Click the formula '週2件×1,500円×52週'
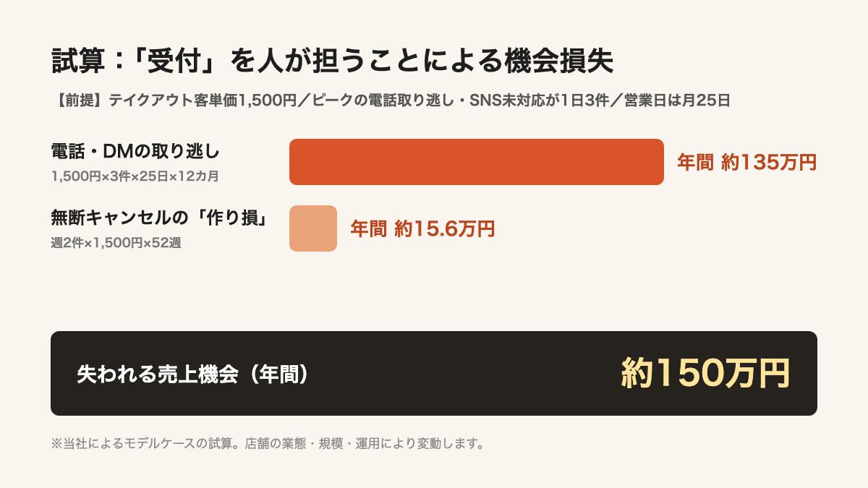The height and width of the screenshot is (488, 868). click(x=116, y=243)
